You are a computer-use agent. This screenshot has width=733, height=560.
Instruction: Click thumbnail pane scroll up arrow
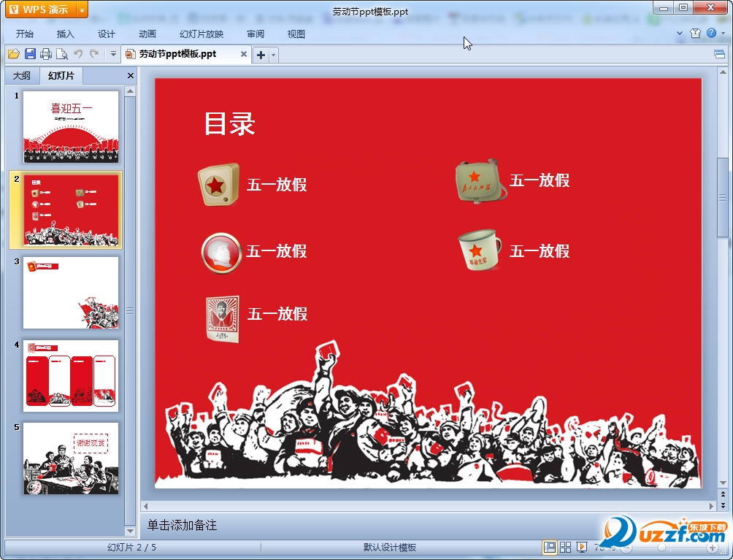tap(131, 91)
